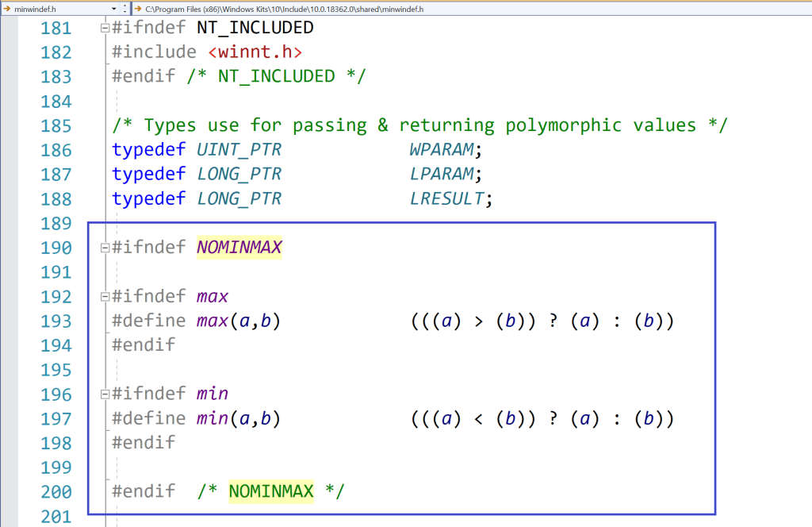Click the winnt.h include text on line 182
812x527 pixels.
click(258, 51)
